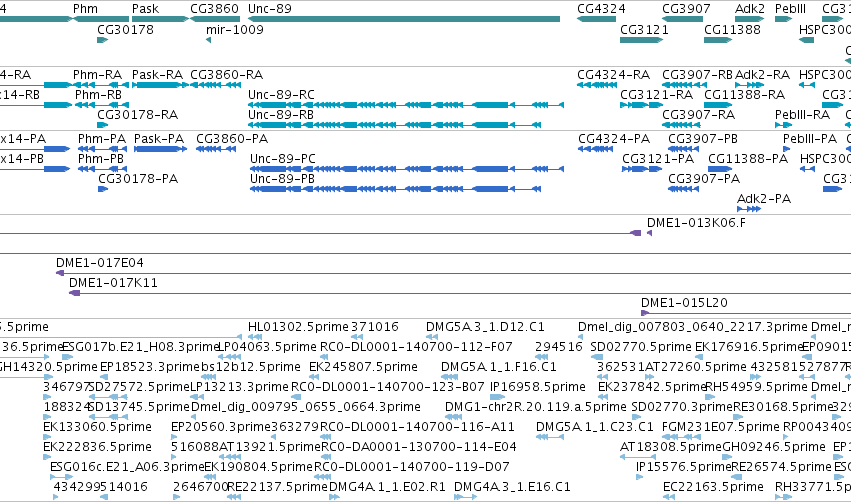
Task: Click the CG3860-RA transcript label
Action: tap(226, 74)
